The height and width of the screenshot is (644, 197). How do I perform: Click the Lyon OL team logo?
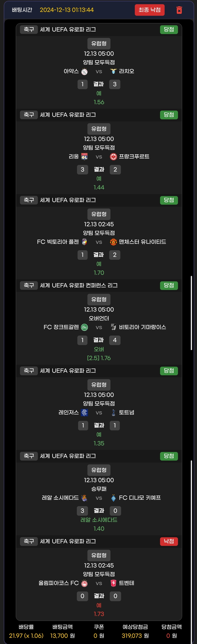tap(84, 157)
